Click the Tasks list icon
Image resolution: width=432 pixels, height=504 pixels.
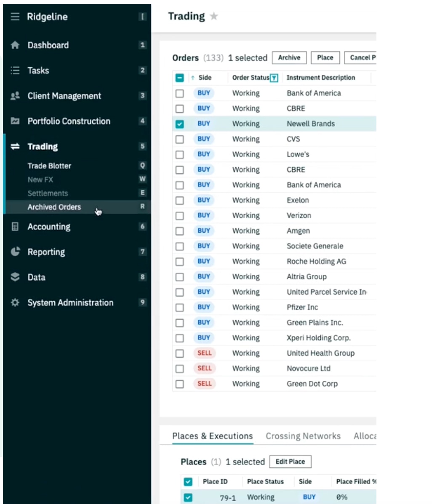(15, 70)
